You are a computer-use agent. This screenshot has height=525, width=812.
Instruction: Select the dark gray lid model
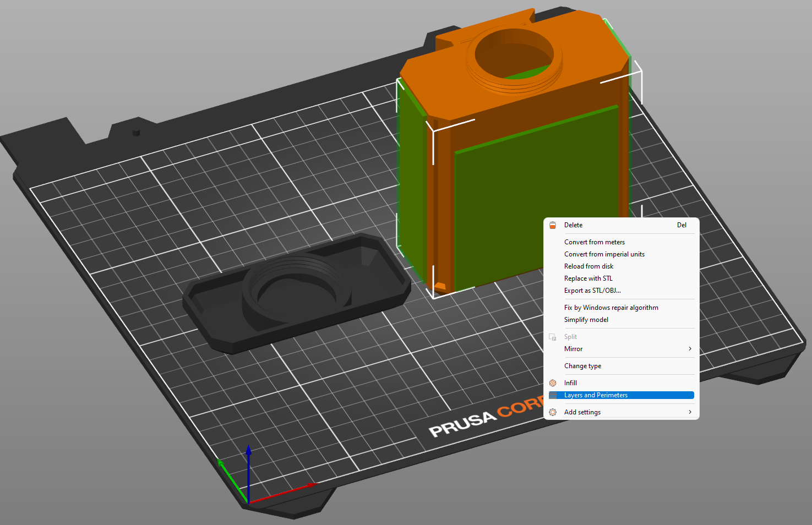click(297, 292)
